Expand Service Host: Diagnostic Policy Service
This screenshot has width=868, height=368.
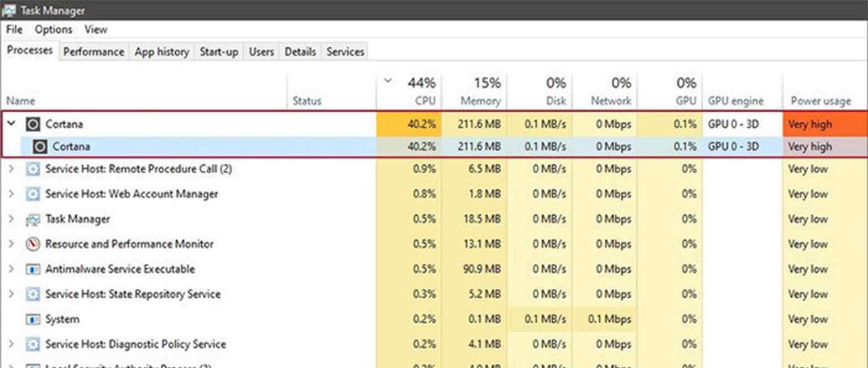(11, 344)
